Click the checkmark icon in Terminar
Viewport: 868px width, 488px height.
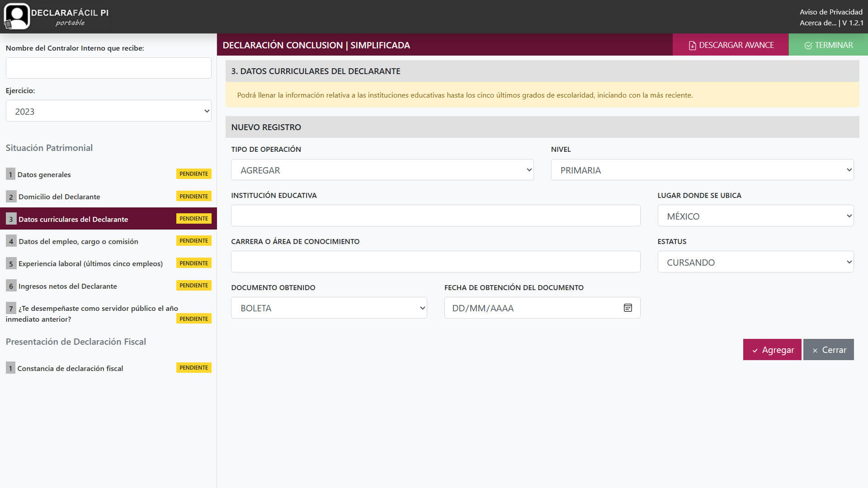[808, 45]
